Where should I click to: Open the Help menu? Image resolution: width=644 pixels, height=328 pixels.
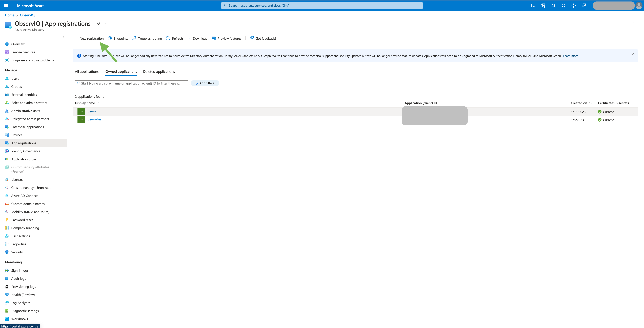[x=574, y=5]
